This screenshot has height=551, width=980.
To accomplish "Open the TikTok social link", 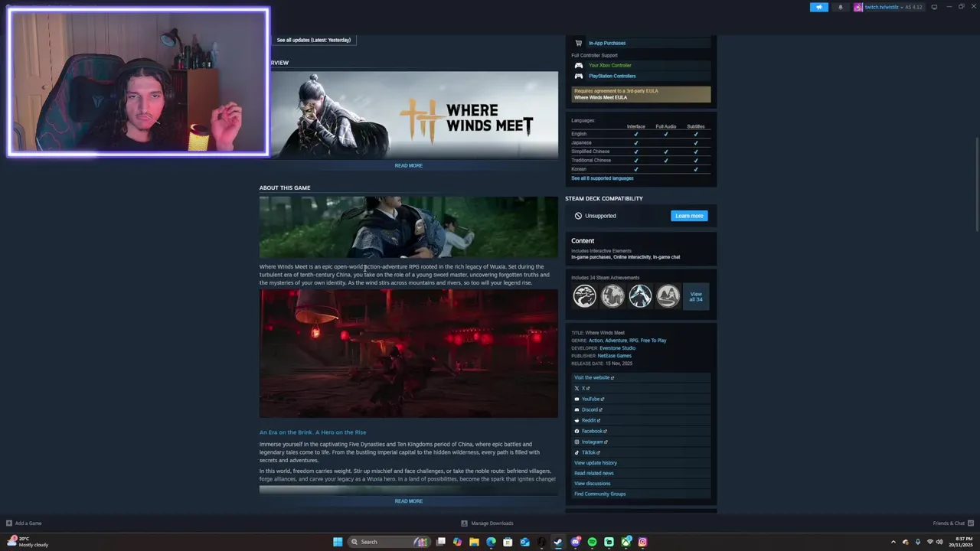I will [x=642, y=452].
